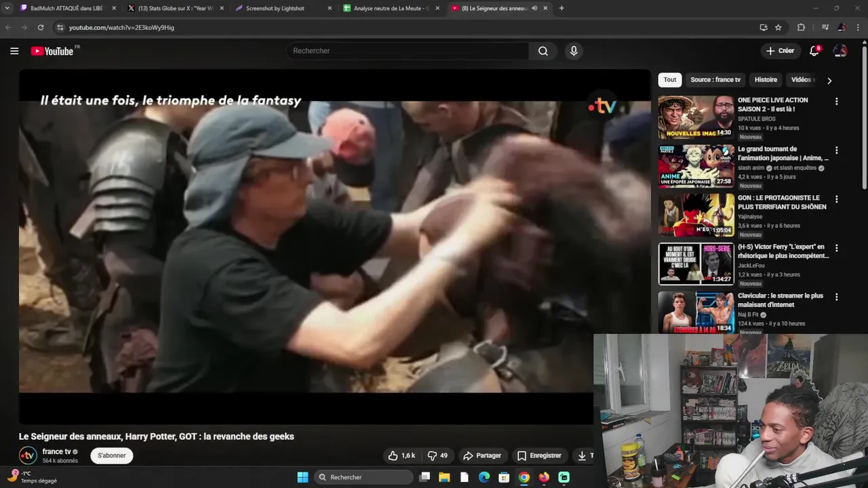This screenshot has width=868, height=488.
Task: Open File Explorer from the taskbar
Action: (444, 477)
